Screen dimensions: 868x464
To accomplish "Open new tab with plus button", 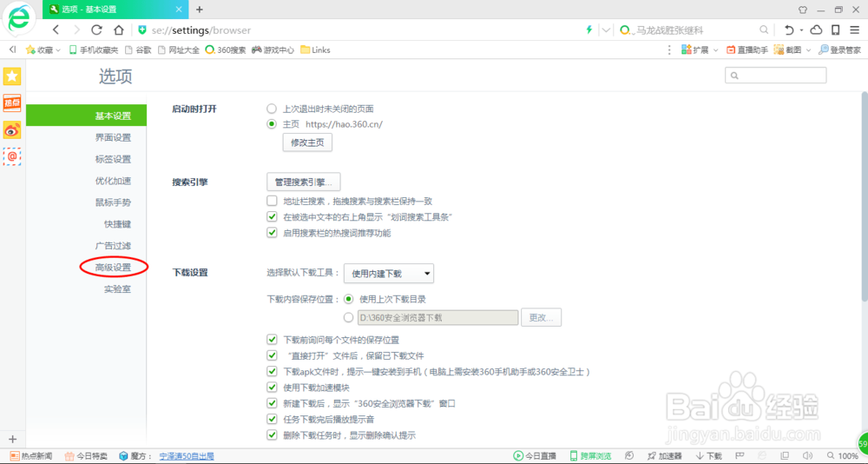I will pyautogui.click(x=200, y=9).
